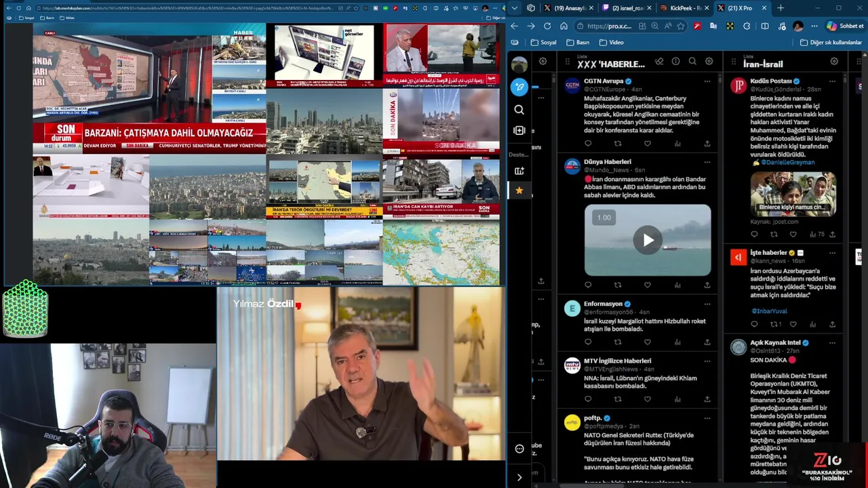868x488 pixels.
Task: Open the BARZANI news channel video tile
Action: pos(149,88)
